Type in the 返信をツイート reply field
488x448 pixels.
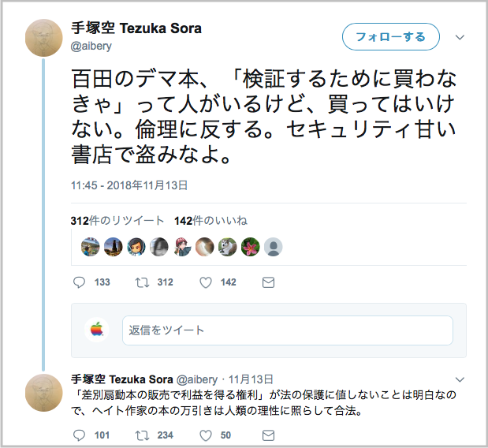click(287, 330)
